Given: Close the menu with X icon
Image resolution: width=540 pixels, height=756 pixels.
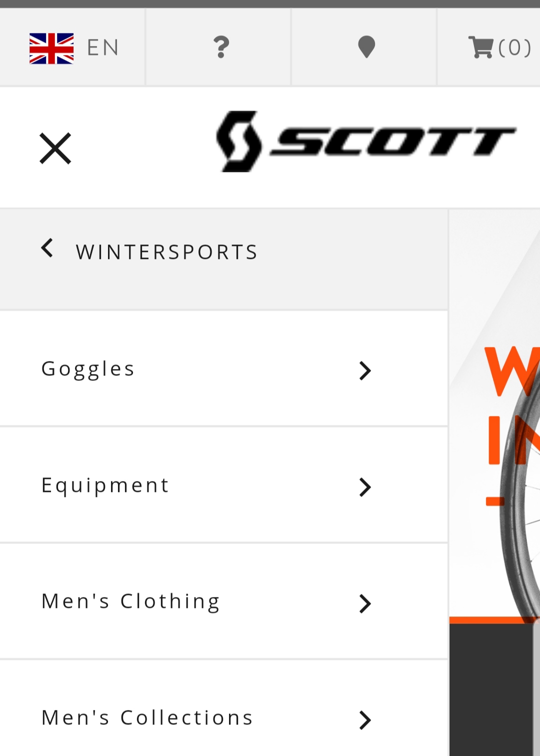Looking at the screenshot, I should click(55, 148).
